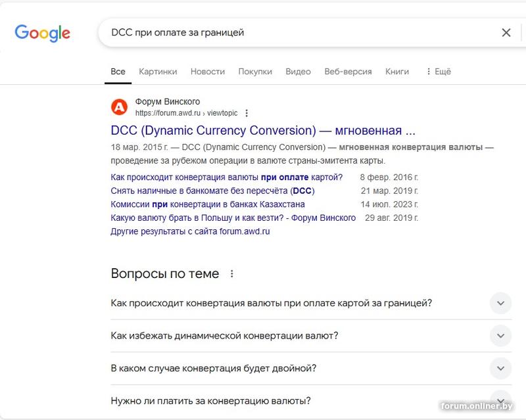
Task: Switch to the Новости tab
Action: (208, 72)
